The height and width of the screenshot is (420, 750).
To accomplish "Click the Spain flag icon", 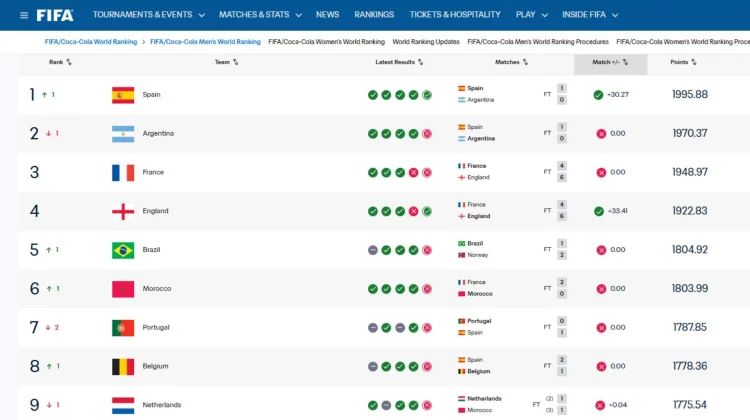I will (x=123, y=95).
